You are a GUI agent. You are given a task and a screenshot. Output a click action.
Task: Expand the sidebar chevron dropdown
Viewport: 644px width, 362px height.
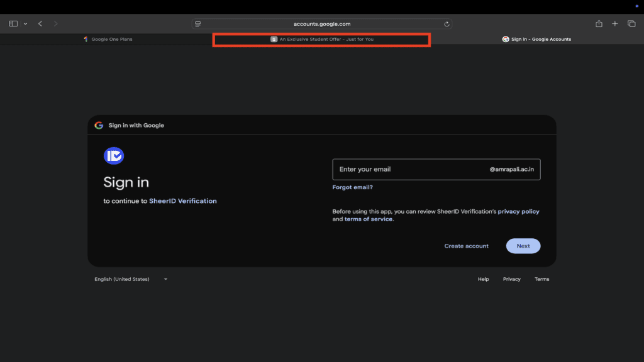click(x=25, y=23)
